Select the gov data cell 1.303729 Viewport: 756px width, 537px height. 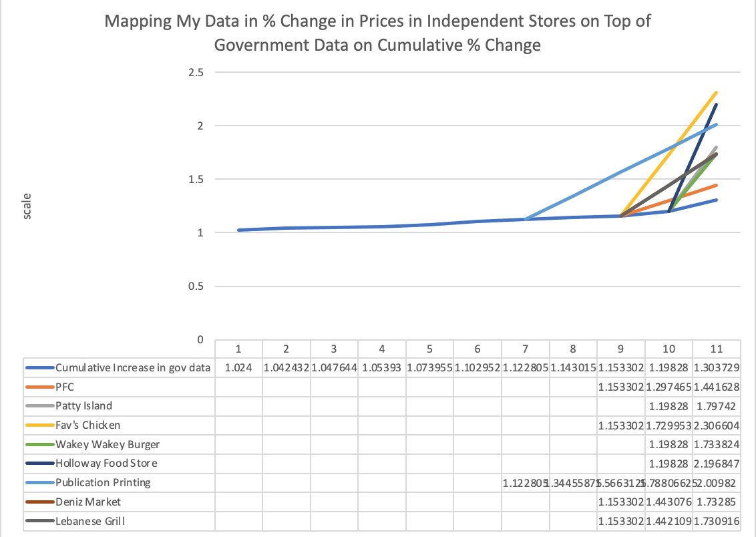[717, 367]
